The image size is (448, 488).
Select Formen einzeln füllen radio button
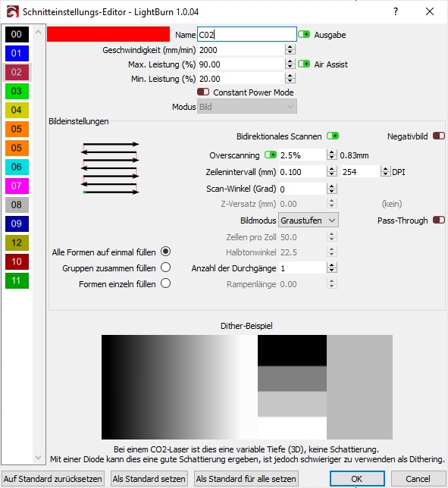click(x=165, y=283)
